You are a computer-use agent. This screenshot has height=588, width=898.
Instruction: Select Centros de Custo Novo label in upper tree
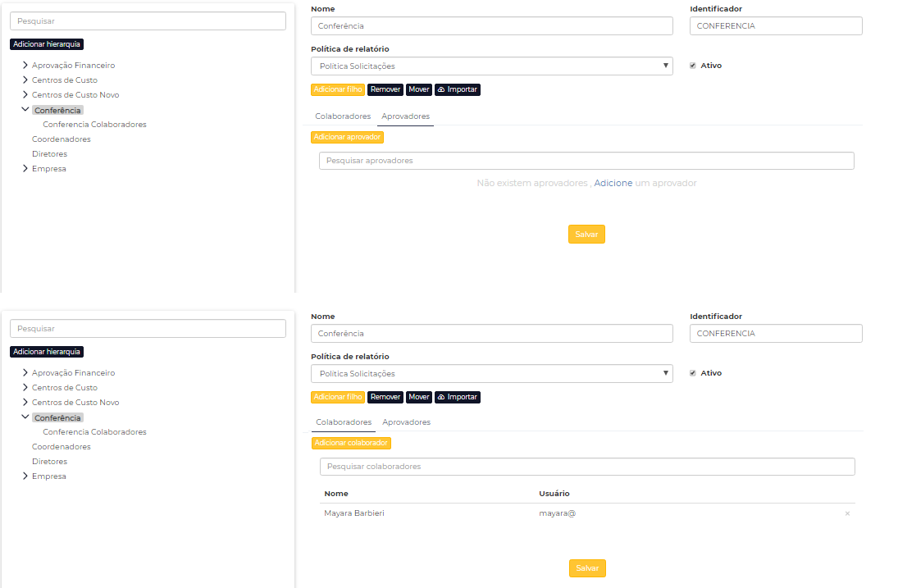(x=75, y=96)
